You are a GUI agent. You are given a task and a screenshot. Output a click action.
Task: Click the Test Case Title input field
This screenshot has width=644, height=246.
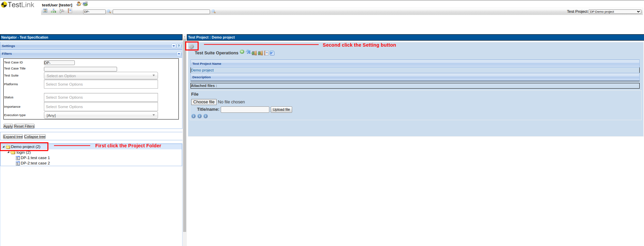tap(80, 69)
